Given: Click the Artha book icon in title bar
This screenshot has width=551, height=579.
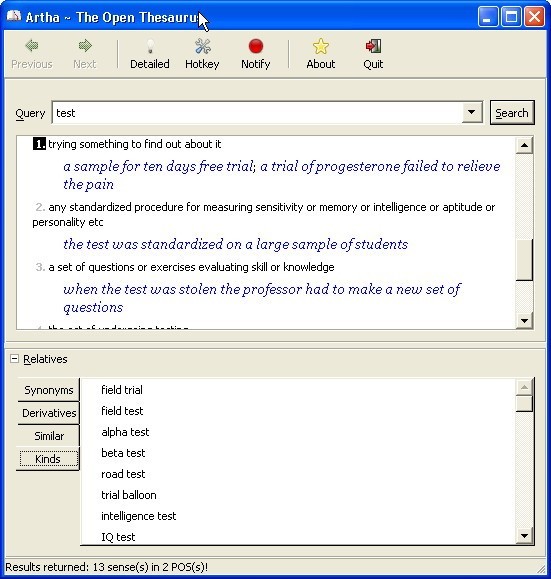Looking at the screenshot, I should coord(14,16).
